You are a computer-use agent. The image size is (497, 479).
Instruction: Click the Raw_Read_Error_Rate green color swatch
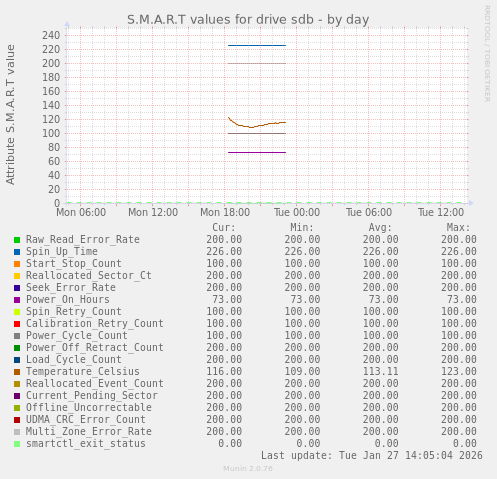[17, 240]
